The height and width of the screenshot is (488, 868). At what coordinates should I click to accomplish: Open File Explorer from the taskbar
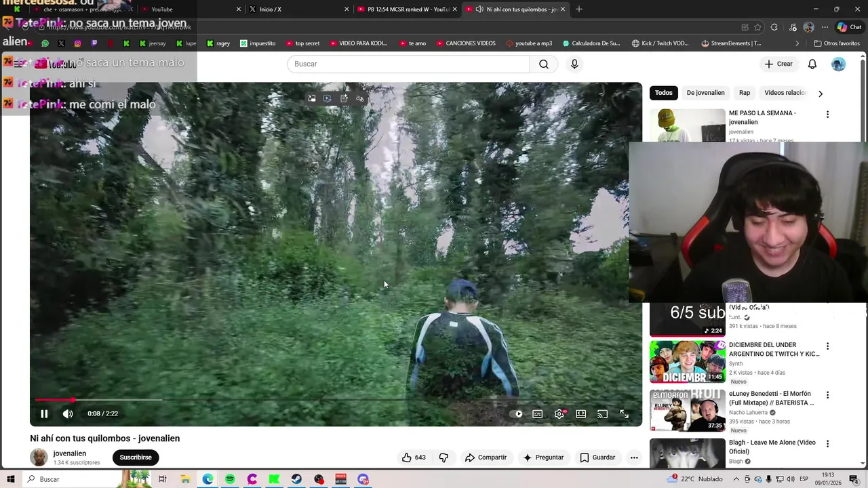pyautogui.click(x=185, y=479)
